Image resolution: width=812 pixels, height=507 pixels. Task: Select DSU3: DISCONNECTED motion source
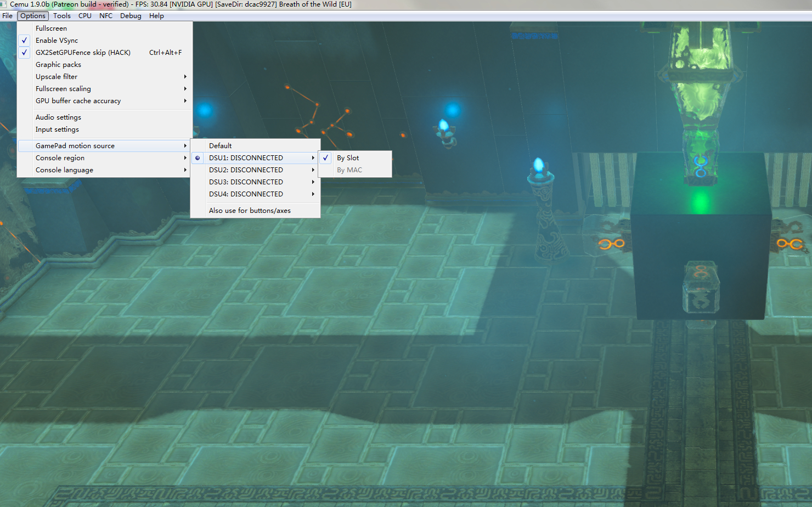255,182
